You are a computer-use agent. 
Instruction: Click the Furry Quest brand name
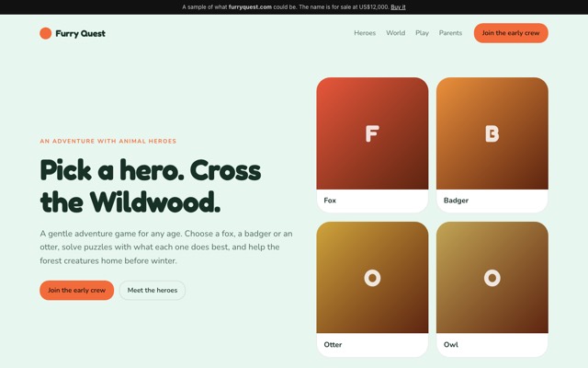click(x=80, y=33)
